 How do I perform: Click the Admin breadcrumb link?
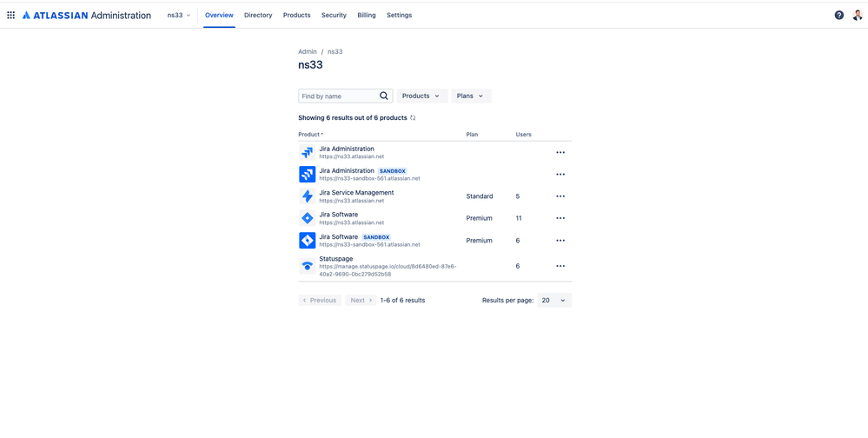pyautogui.click(x=308, y=51)
